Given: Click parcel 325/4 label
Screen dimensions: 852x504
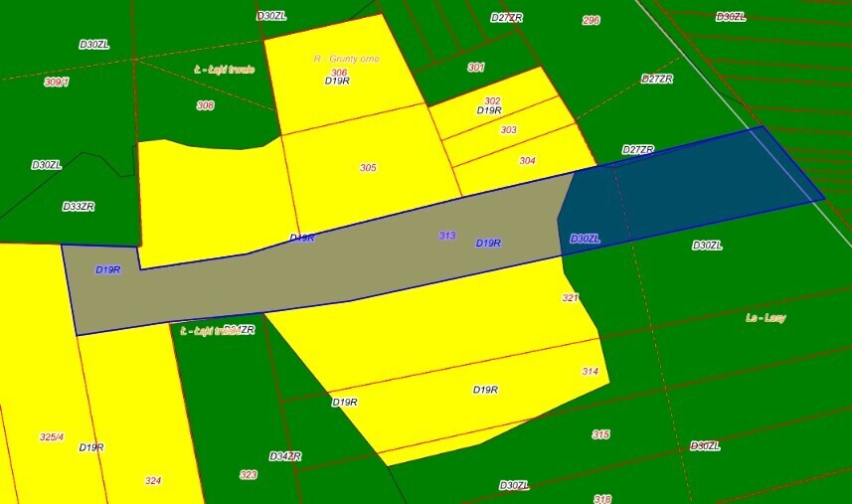Looking at the screenshot, I should tap(52, 437).
